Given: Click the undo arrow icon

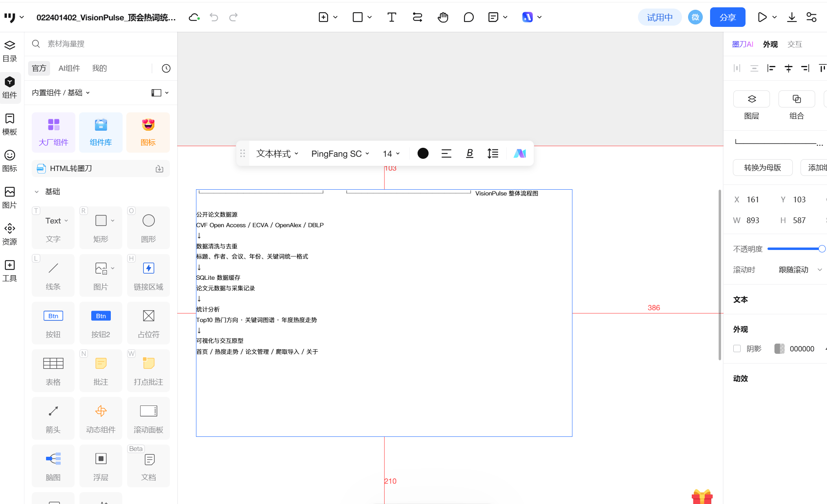Looking at the screenshot, I should pos(214,17).
